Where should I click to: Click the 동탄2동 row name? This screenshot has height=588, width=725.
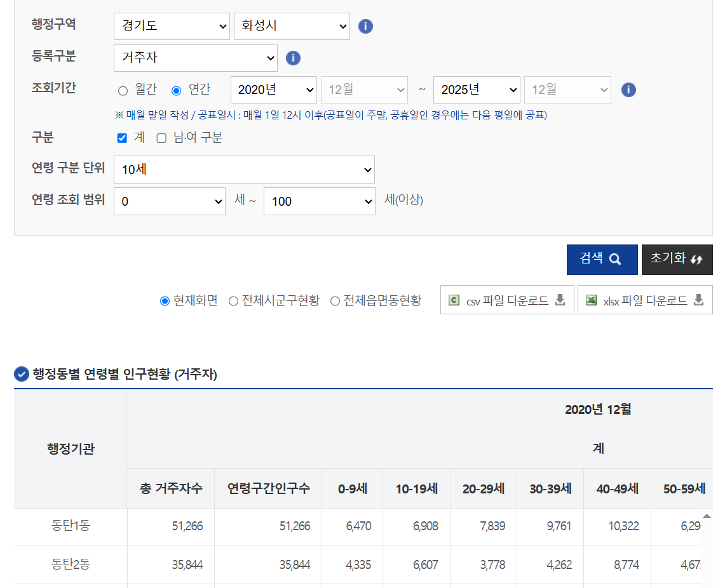(x=71, y=564)
